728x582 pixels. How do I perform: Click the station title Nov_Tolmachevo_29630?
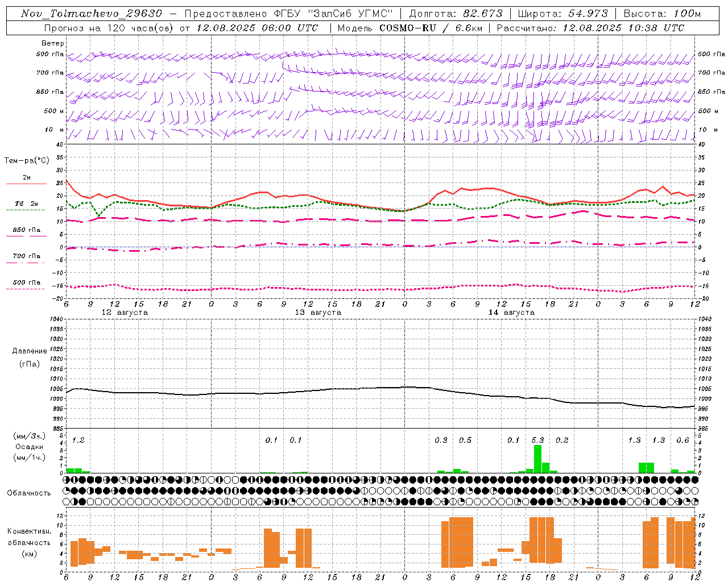[91, 14]
